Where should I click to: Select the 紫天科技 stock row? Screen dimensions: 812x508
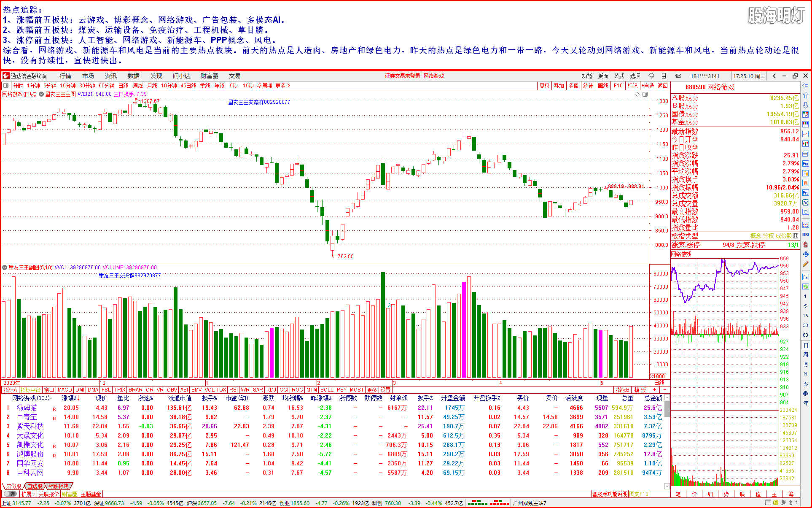[333, 426]
